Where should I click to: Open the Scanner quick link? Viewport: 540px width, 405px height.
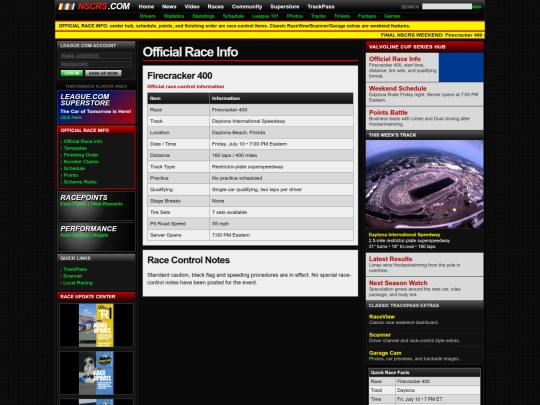(72, 276)
